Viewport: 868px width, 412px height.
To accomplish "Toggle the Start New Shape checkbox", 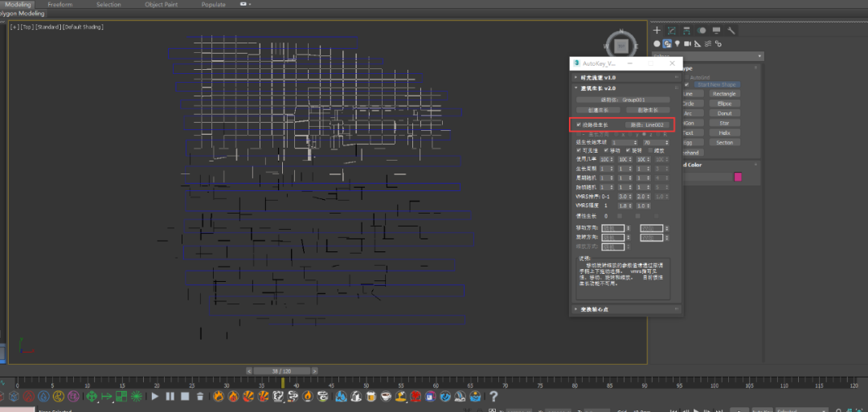I will point(687,84).
